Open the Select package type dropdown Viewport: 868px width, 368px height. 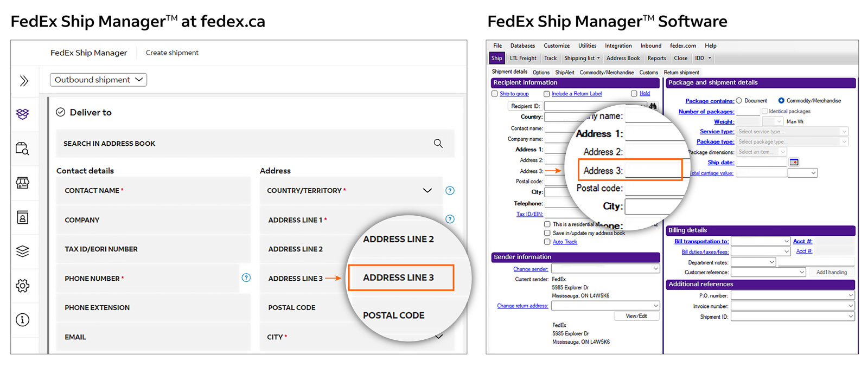[792, 142]
